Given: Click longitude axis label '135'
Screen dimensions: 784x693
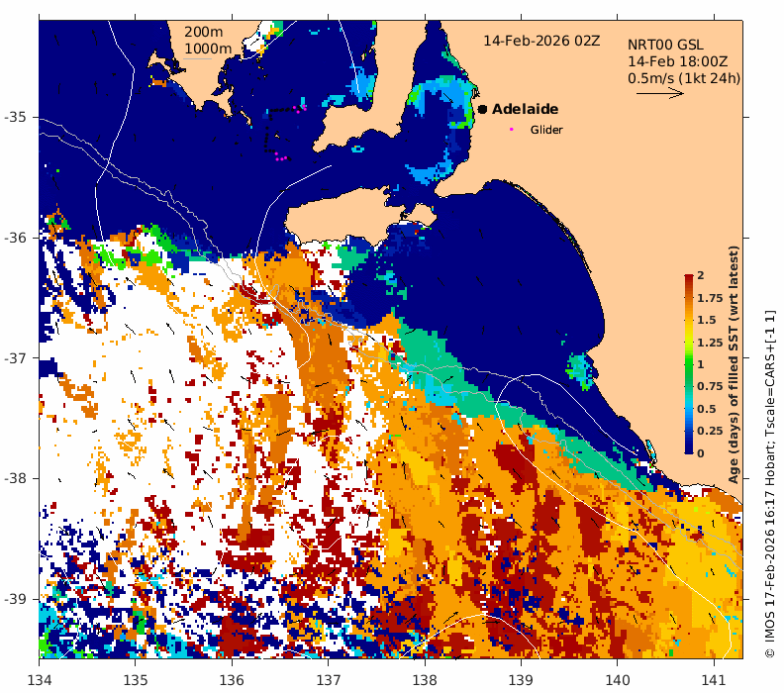Looking at the screenshot, I should [136, 680].
